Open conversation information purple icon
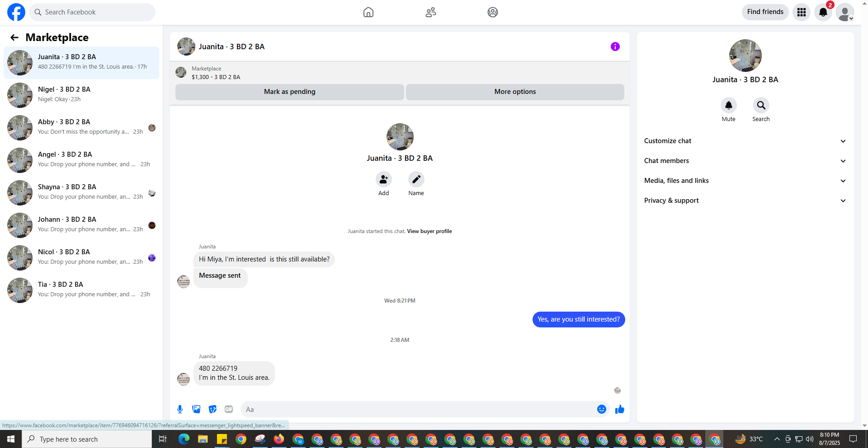This screenshot has width=868, height=448. click(x=615, y=47)
